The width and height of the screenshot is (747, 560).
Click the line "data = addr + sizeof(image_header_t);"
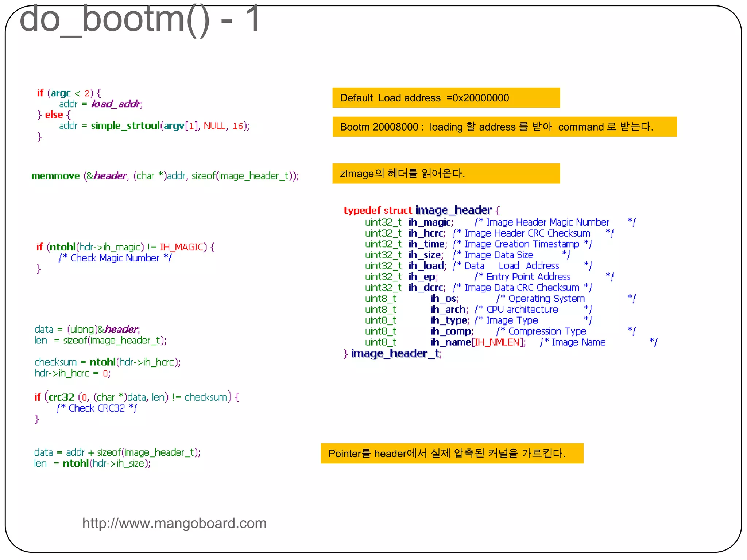117,452
